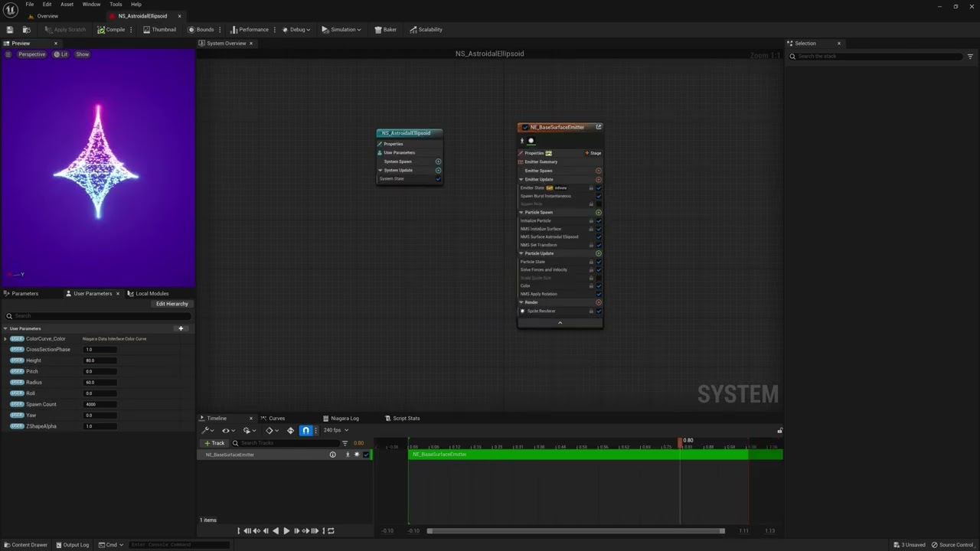Screen dimensions: 980x551
Task: Toggle NE_BaseSurfaceEmitter enabled checkbox in node header
Action: pos(525,127)
